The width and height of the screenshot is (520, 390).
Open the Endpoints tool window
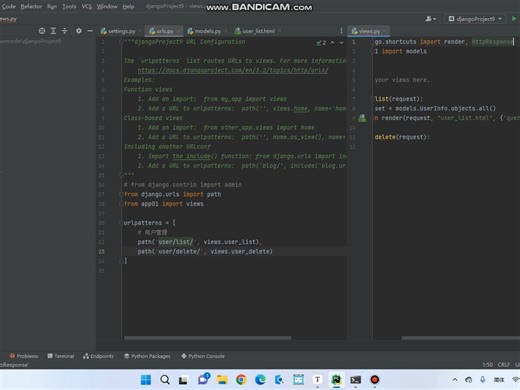98,356
